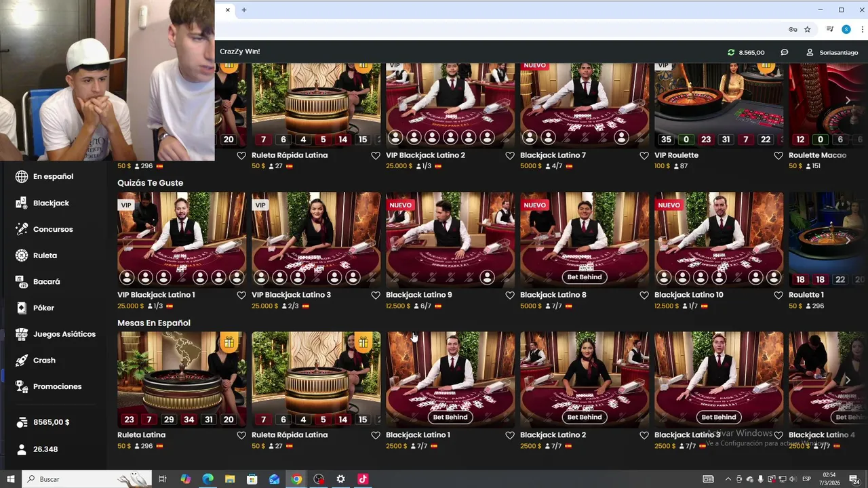Click Bet Behind on Blackjack Latino 3
The height and width of the screenshot is (488, 868).
click(719, 417)
